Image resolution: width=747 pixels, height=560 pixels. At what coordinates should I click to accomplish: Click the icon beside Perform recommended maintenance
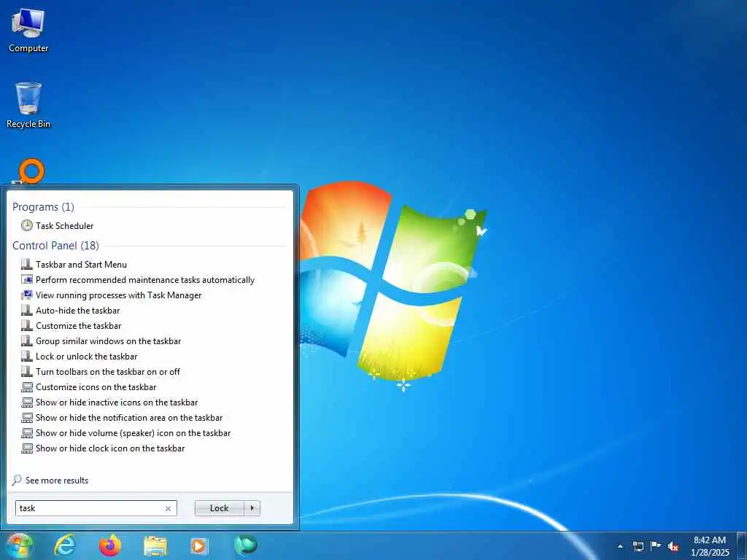pyautogui.click(x=27, y=279)
